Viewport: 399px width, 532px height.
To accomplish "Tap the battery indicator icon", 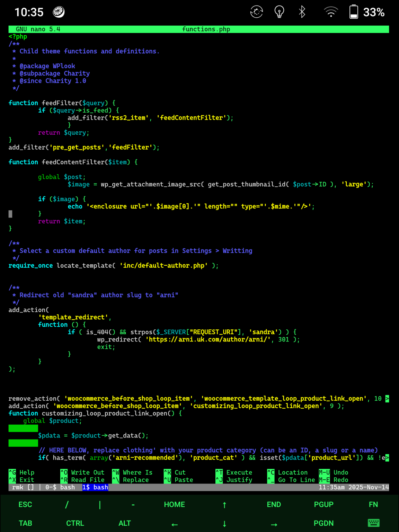I will (x=354, y=12).
